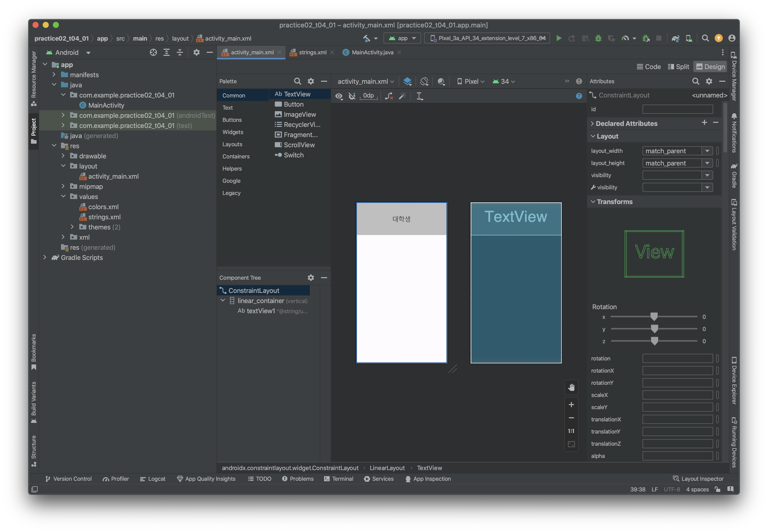Click the green Run app button

tap(558, 38)
